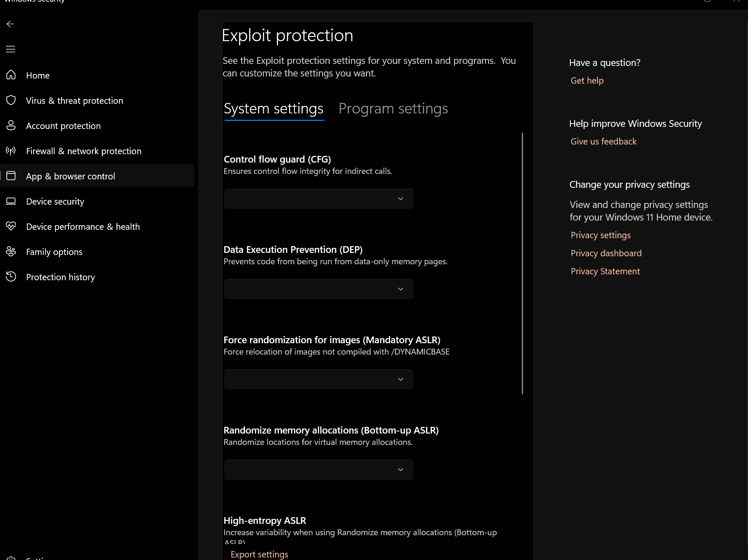The height and width of the screenshot is (560, 748).
Task: Click the Get help link
Action: 587,81
